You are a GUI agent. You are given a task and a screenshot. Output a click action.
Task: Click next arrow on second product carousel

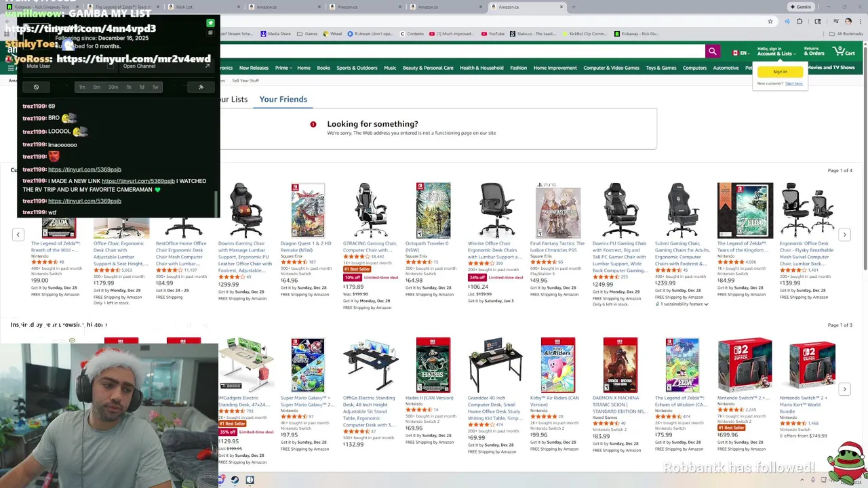(x=844, y=389)
